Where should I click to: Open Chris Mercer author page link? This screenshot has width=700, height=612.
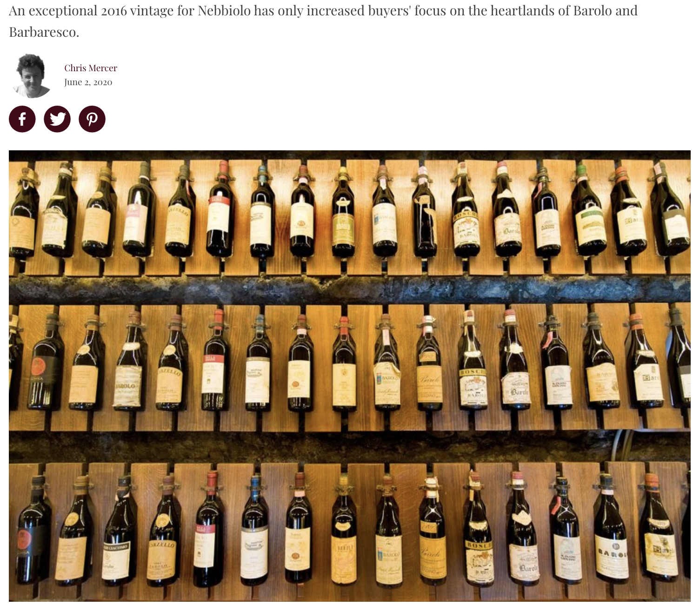[x=91, y=68]
